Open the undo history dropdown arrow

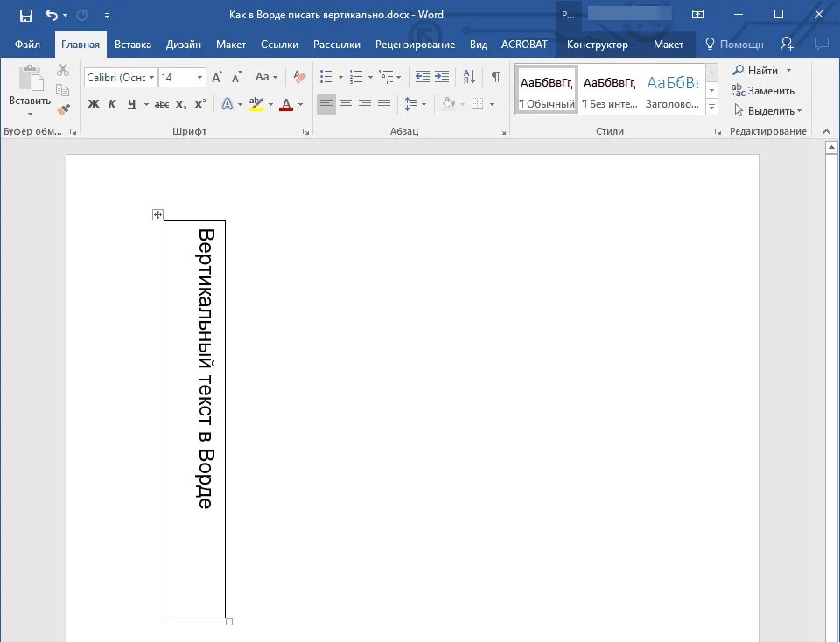(x=66, y=16)
